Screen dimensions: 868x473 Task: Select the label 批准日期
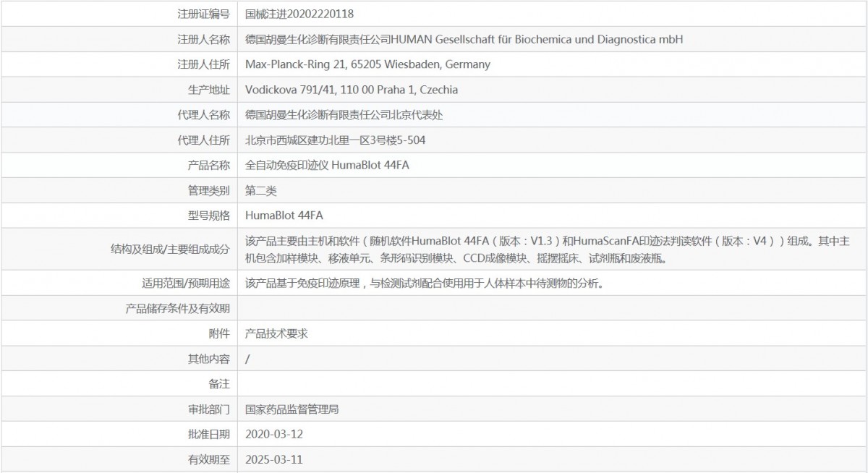tap(208, 434)
